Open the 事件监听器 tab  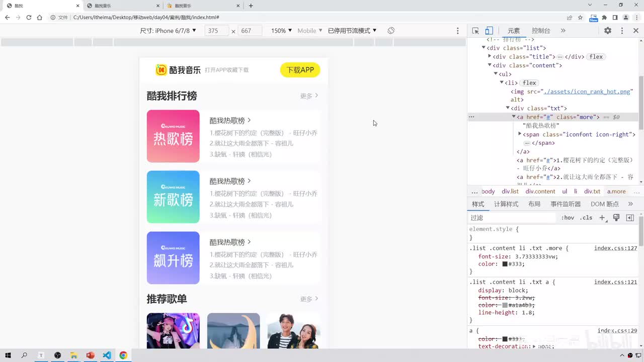pos(566,204)
